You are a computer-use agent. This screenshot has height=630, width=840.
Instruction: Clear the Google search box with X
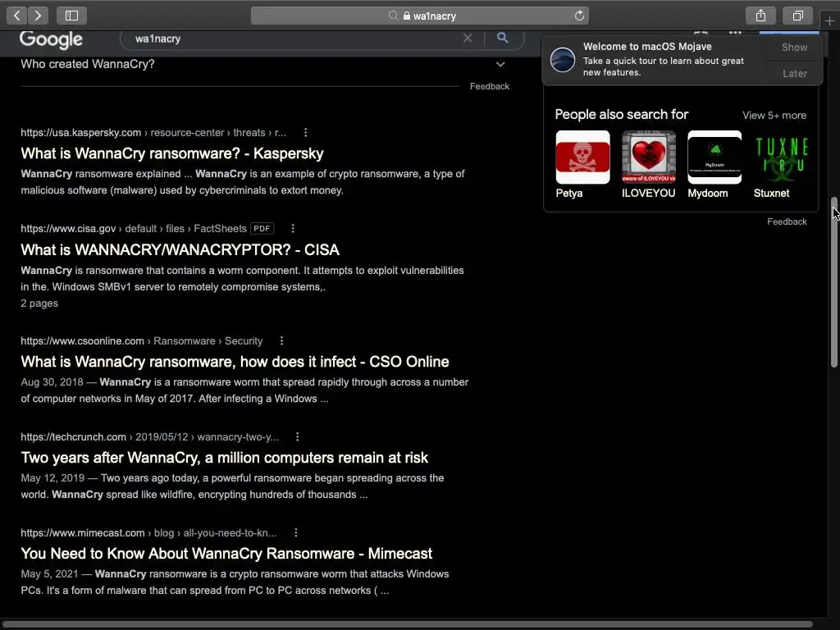[x=468, y=38]
